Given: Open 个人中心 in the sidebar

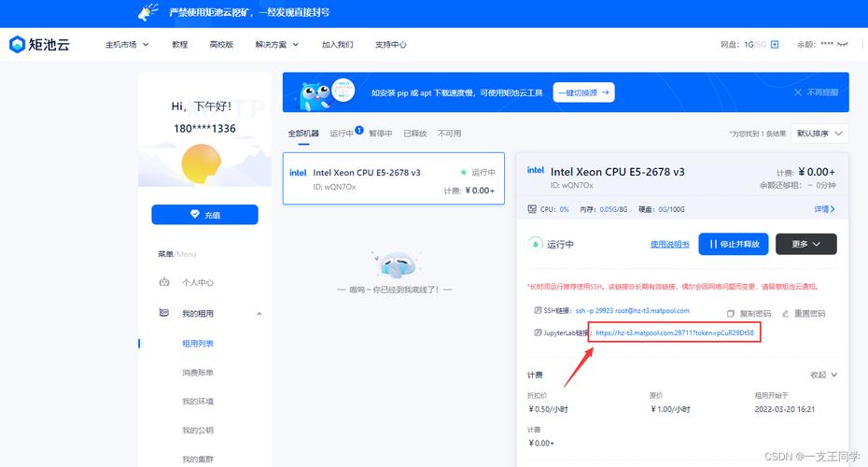Looking at the screenshot, I should pyautogui.click(x=198, y=282).
